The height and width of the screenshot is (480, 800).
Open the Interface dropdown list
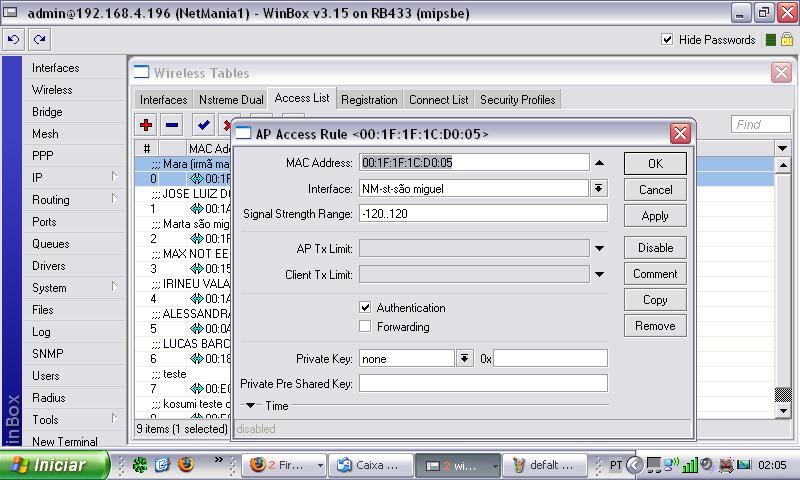[x=599, y=189]
